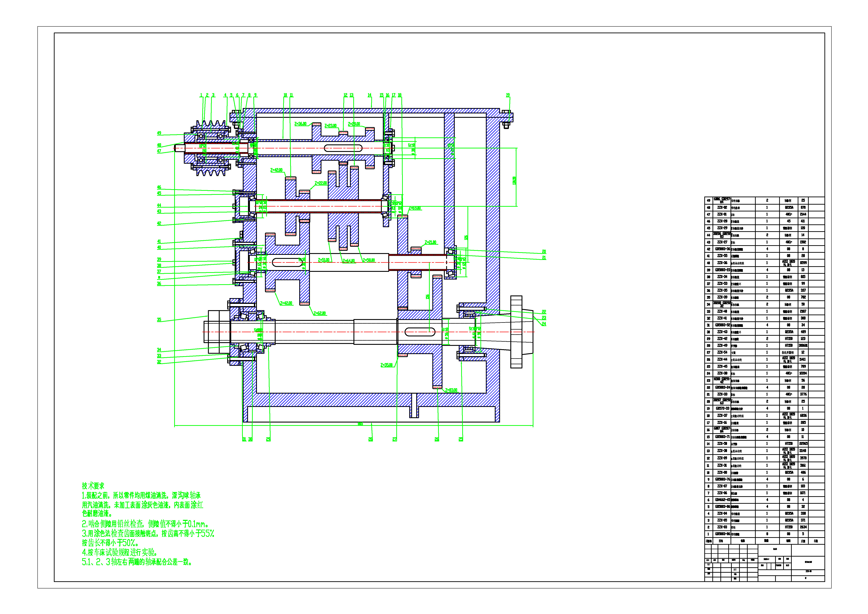This screenshot has width=868, height=614.
Task: Click part balloon number 19
Action: point(508,95)
